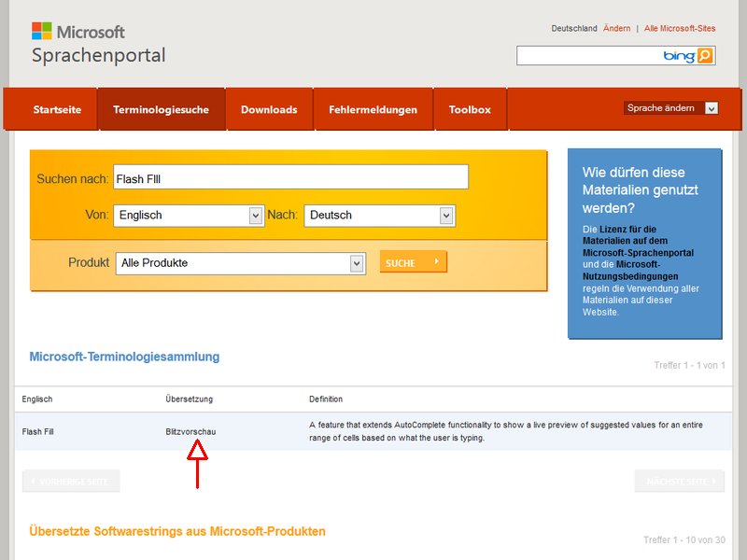
Task: Click the Definition column header
Action: (326, 399)
